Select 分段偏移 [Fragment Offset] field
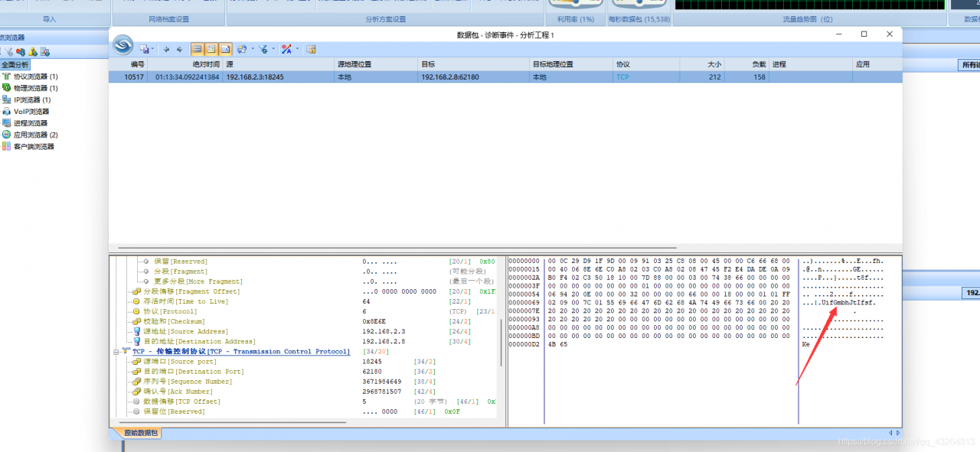 [x=191, y=291]
